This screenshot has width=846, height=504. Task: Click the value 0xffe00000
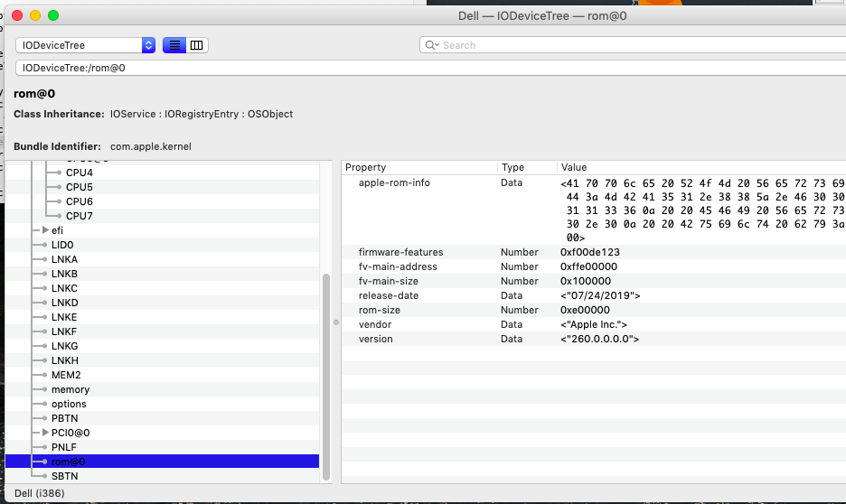point(588,266)
